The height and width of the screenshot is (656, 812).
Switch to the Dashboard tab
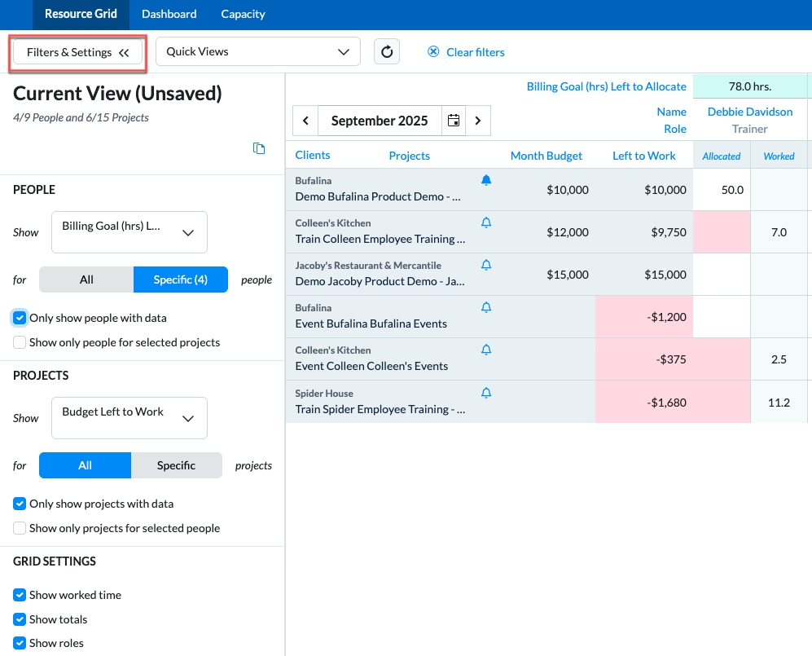pyautogui.click(x=169, y=14)
